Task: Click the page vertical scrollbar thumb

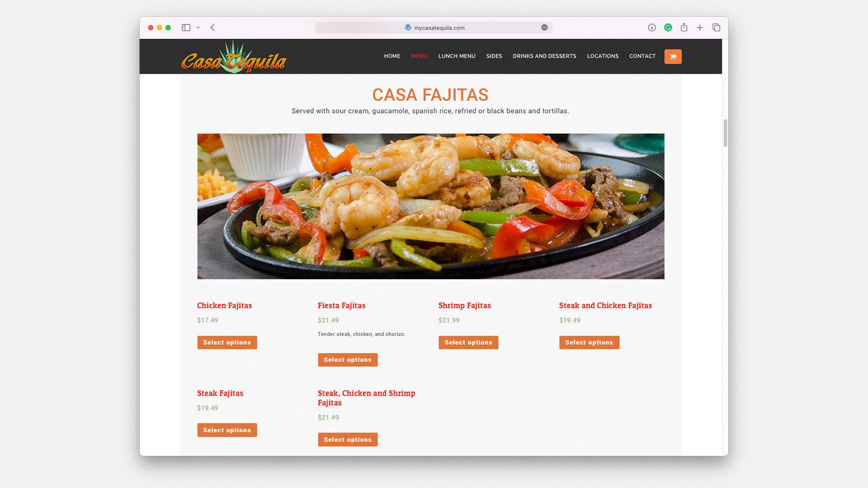Action: coord(725,133)
